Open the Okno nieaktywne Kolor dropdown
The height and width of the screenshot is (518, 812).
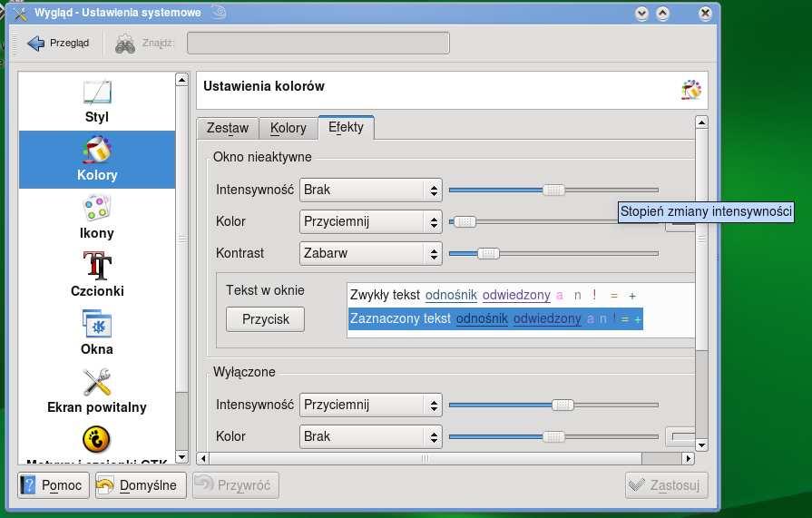click(x=371, y=221)
